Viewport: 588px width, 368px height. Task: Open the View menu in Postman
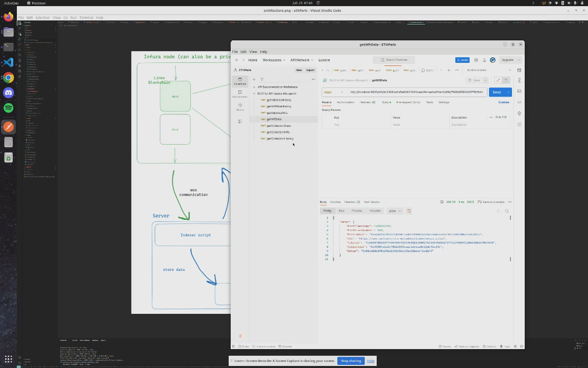(253, 52)
